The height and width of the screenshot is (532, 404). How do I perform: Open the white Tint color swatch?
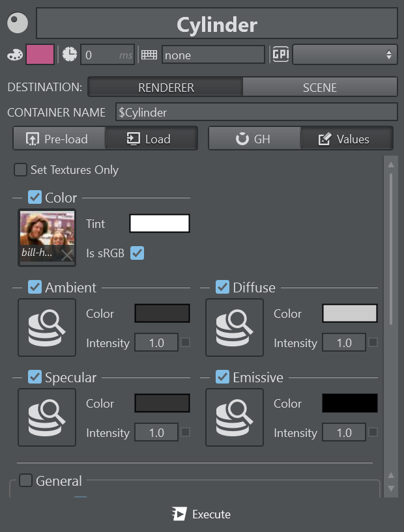(160, 224)
